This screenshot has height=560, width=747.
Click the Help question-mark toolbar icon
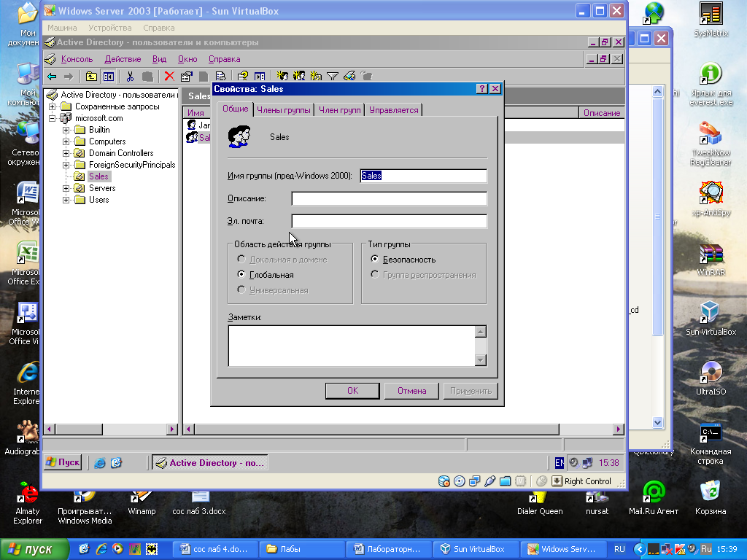[x=242, y=76]
